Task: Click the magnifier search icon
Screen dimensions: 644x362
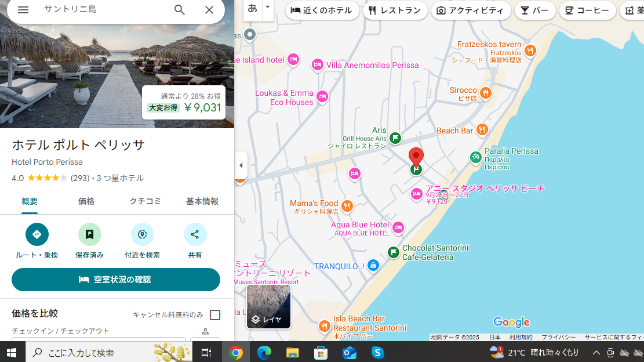Action: tap(180, 10)
